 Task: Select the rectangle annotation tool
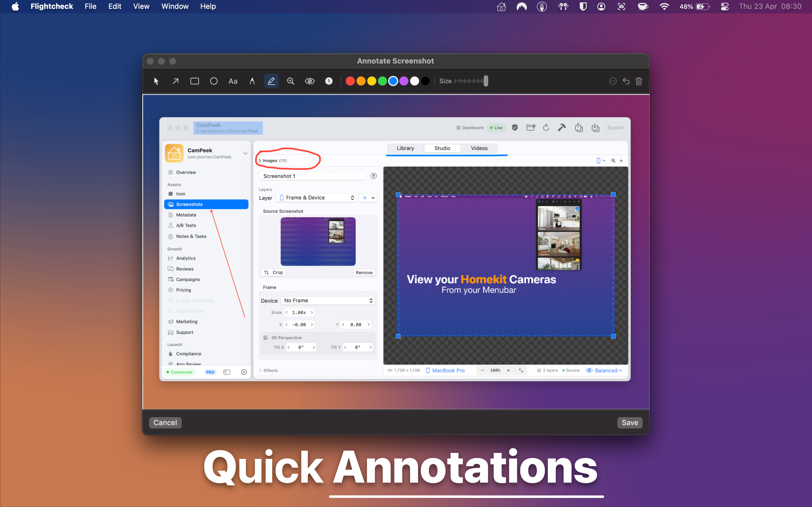[x=194, y=81]
